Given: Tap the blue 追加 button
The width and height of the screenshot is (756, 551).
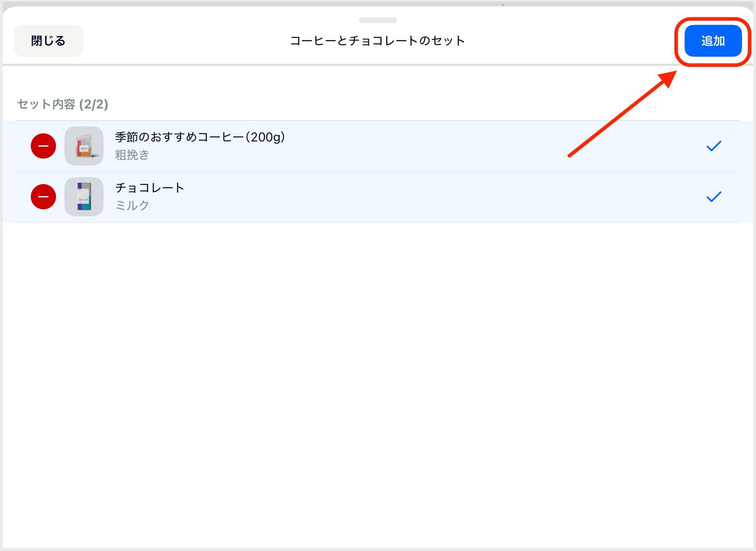Looking at the screenshot, I should (713, 41).
